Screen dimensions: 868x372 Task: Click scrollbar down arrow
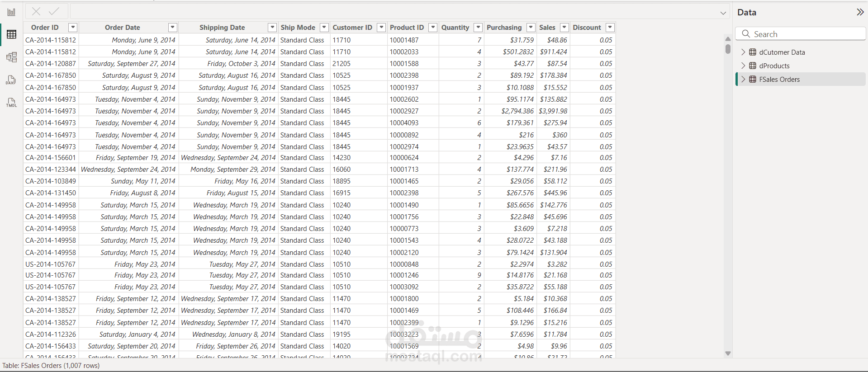(728, 353)
